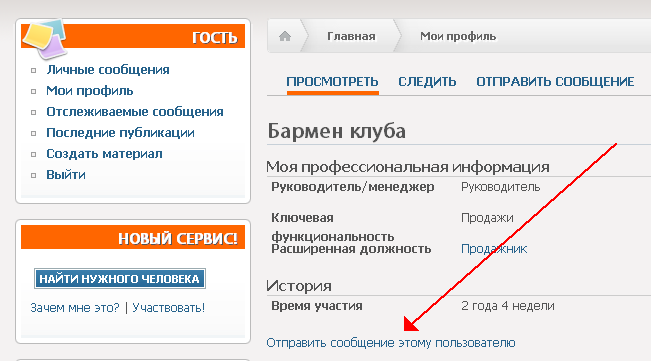This screenshot has height=361, width=651.
Task: Click the НОВЫЙ СЕРВИС! block header
Action: point(133,237)
